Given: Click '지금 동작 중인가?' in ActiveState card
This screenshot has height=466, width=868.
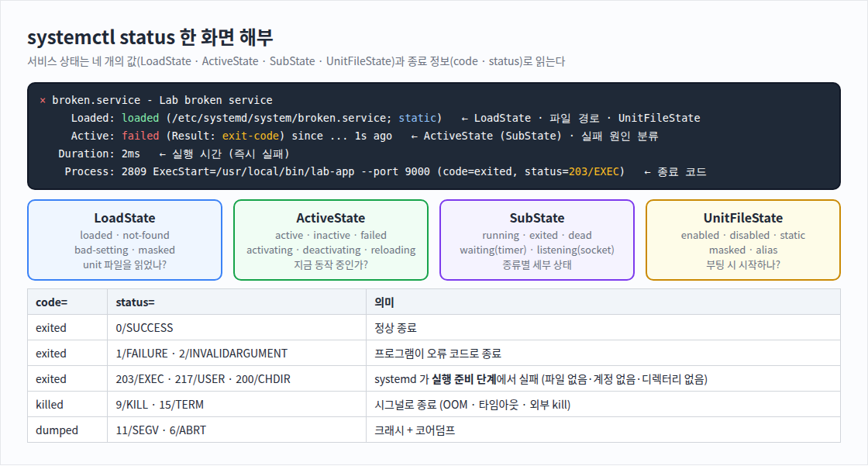Looking at the screenshot, I should click(330, 265).
